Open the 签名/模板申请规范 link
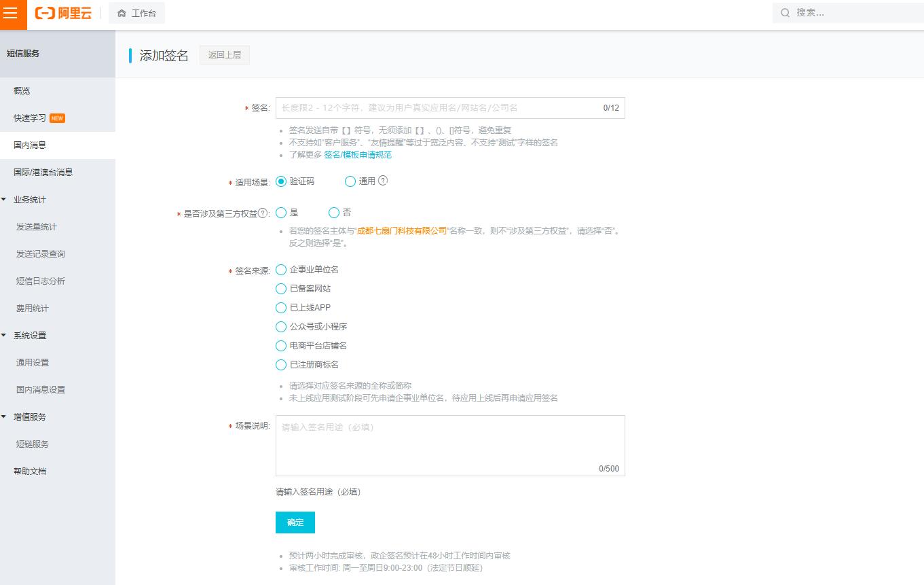924x585 pixels. (x=358, y=155)
